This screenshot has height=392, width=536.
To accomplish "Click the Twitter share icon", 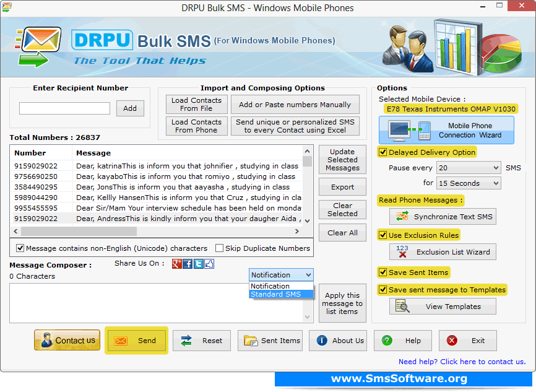I will click(199, 264).
